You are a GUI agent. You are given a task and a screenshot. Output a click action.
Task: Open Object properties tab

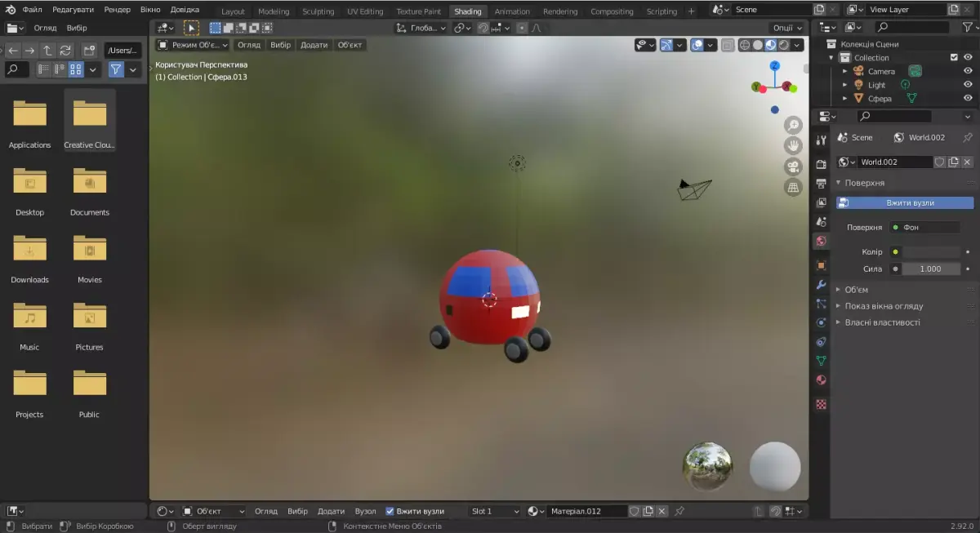821,265
